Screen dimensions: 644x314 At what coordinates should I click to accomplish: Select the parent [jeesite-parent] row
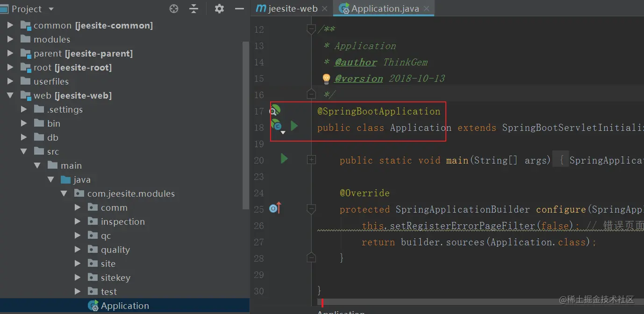click(x=125, y=53)
